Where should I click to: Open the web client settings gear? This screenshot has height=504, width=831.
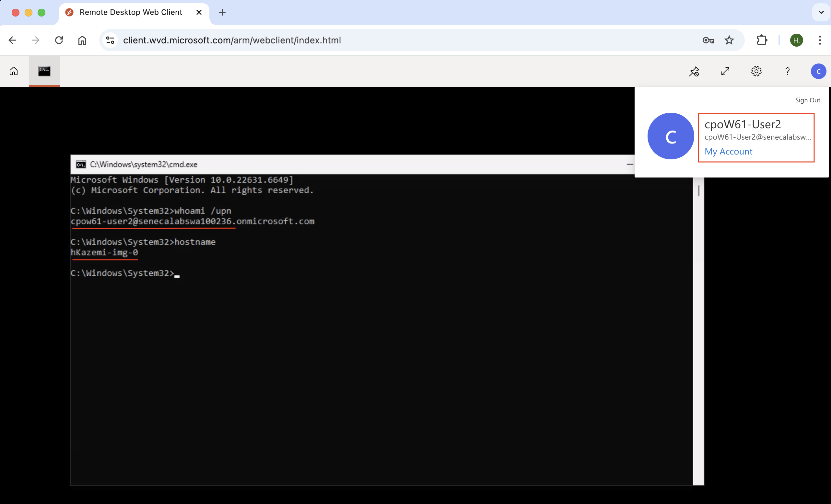click(756, 72)
